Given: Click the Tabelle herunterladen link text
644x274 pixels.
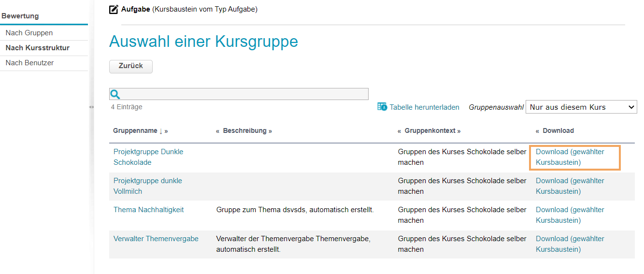Looking at the screenshot, I should (424, 107).
